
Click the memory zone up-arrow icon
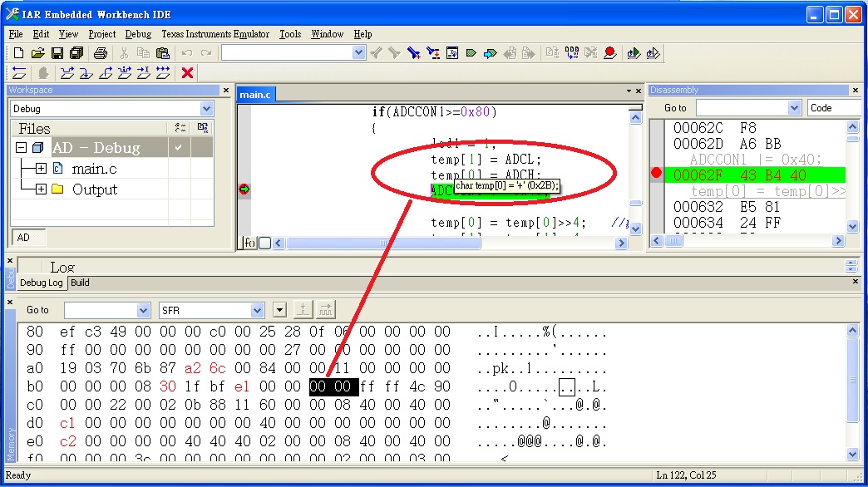pos(303,310)
